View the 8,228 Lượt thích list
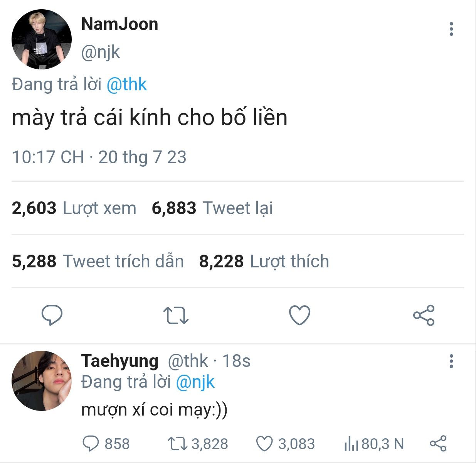476x463 pixels. (x=264, y=262)
